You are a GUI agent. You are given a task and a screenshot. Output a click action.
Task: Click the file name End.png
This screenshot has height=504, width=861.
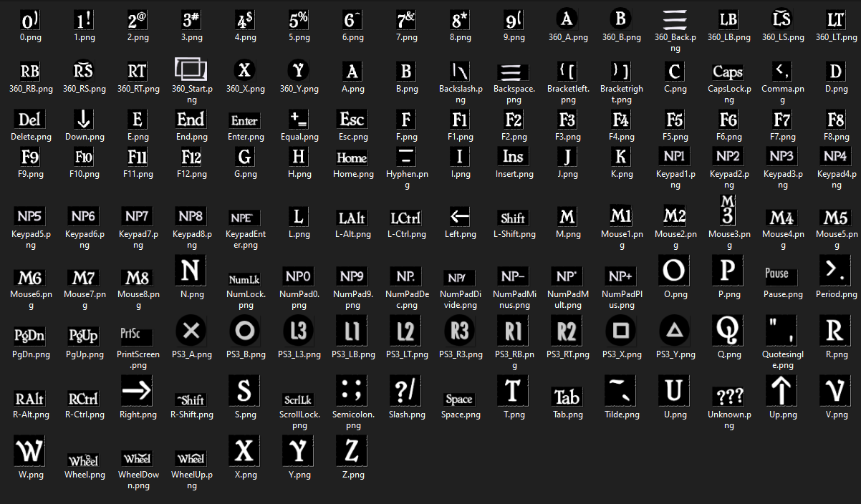(x=191, y=137)
